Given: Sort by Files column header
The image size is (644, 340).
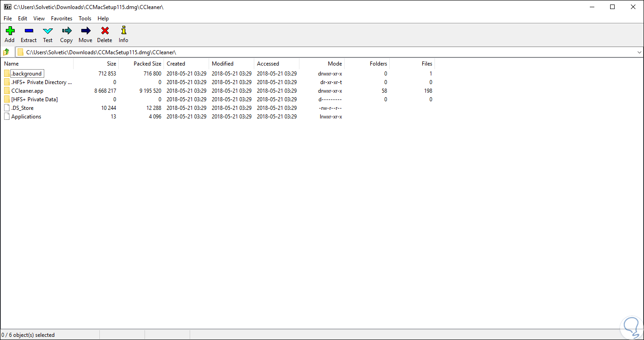Looking at the screenshot, I should (412, 64).
